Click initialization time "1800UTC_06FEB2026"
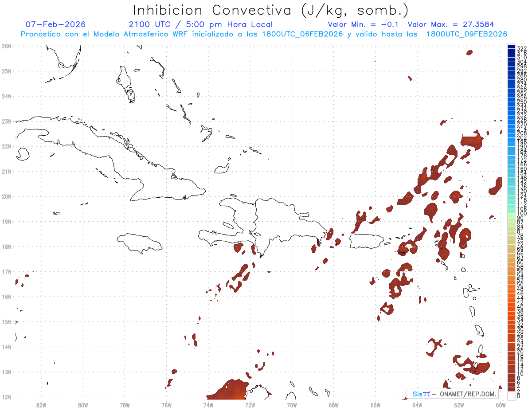The image size is (532, 411). coord(302,34)
